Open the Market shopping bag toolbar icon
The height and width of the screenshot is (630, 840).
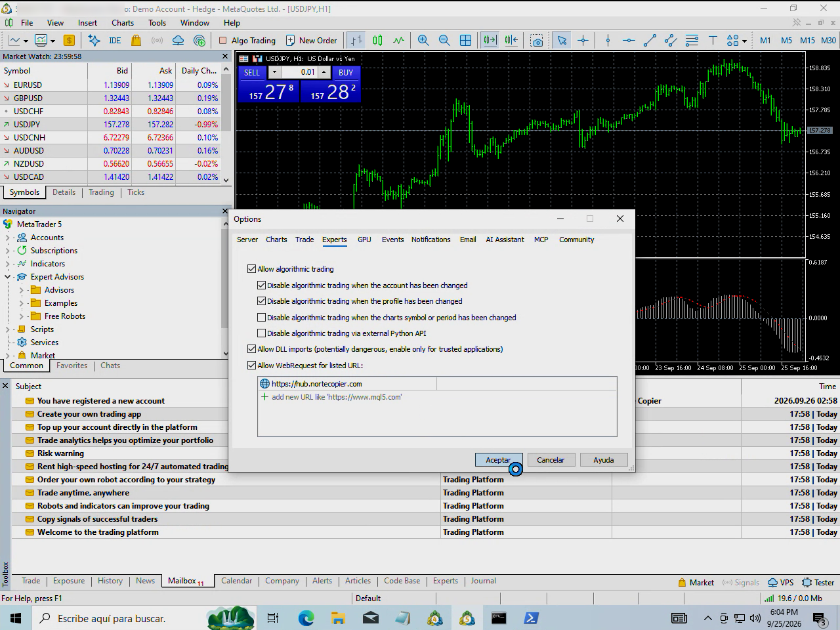point(136,40)
